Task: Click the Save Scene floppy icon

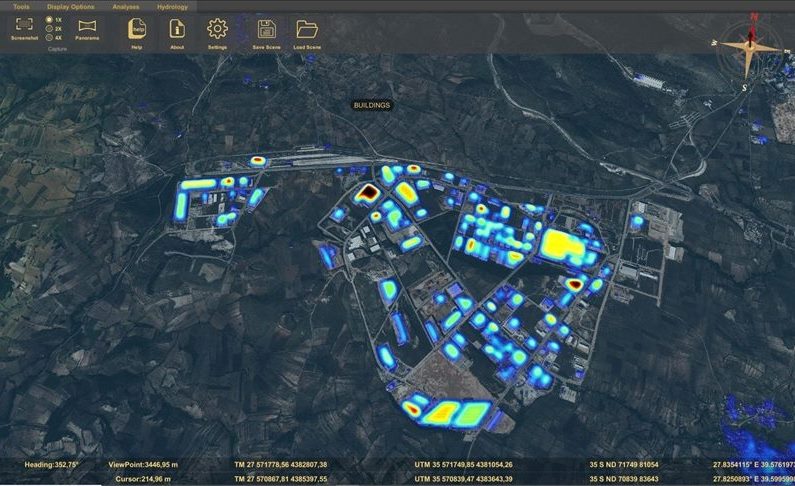Action: 266,29
